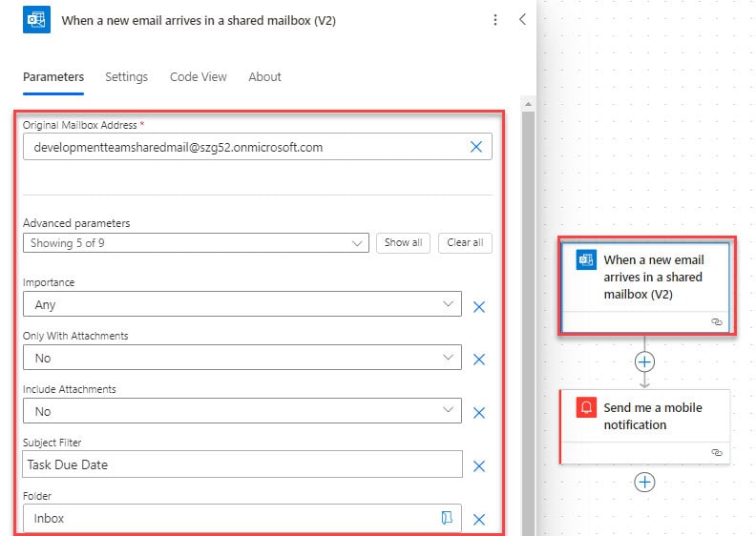
Task: Click the Show all button
Action: [403, 242]
